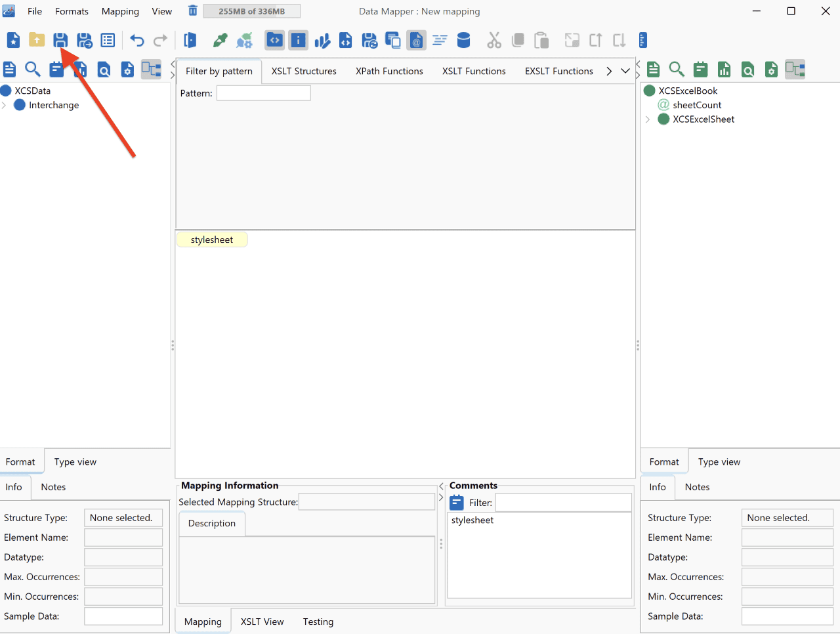Click into the Pattern input field

[x=264, y=93]
